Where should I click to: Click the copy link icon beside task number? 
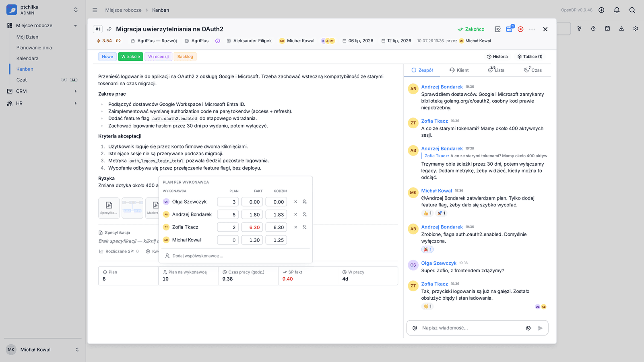(109, 29)
